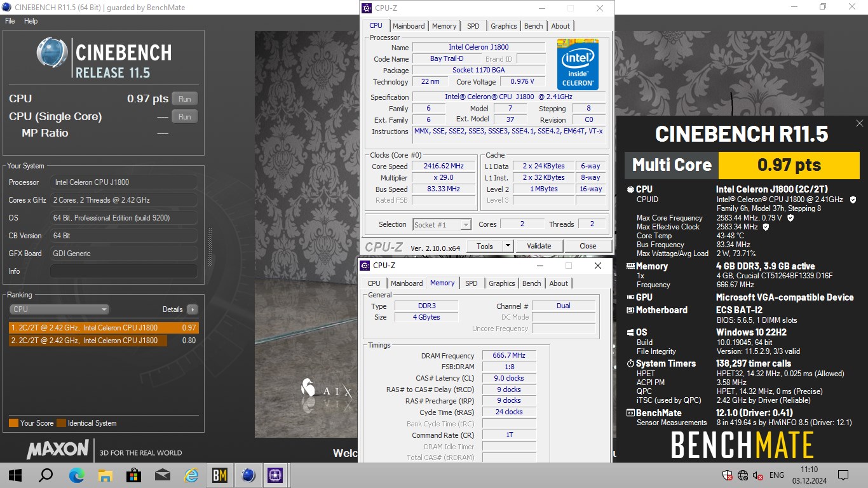Click Windows logo icon beside OS in BenchMate
This screenshot has width=868, height=488.
[630, 332]
